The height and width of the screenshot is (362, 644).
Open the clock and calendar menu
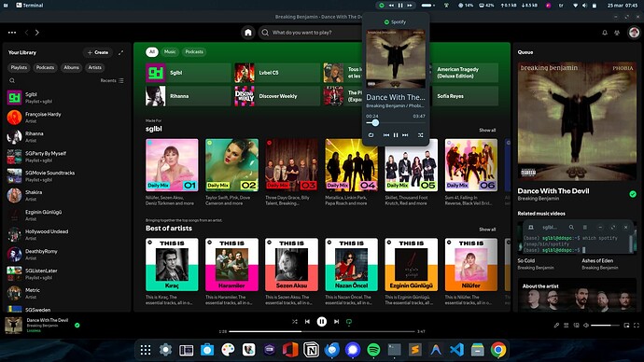coord(623,6)
